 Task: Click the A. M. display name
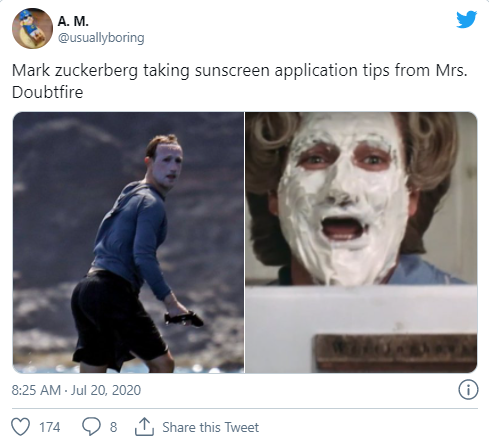pos(73,21)
